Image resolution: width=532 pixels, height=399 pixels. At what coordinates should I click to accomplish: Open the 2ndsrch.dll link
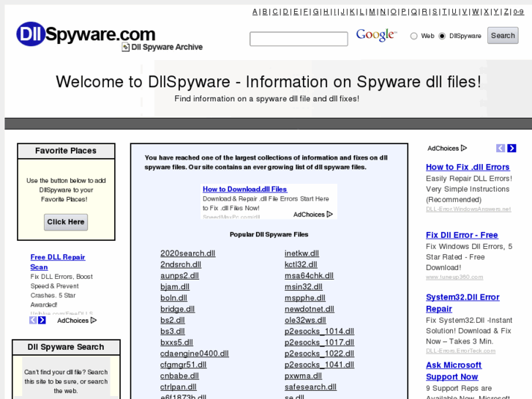[181, 264]
